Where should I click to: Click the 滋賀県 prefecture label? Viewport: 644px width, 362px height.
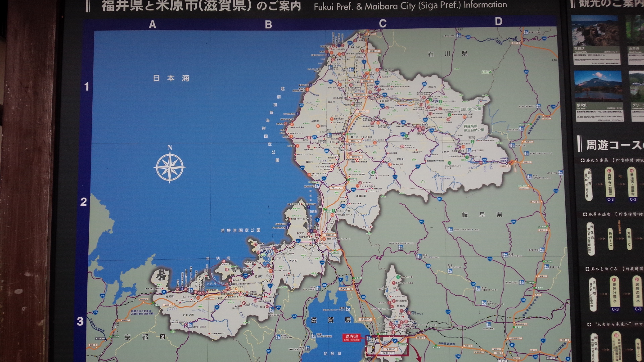point(331,320)
